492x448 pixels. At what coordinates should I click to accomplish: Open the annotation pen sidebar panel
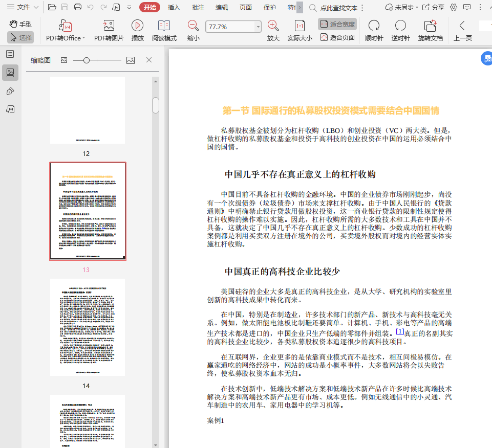coord(10,91)
